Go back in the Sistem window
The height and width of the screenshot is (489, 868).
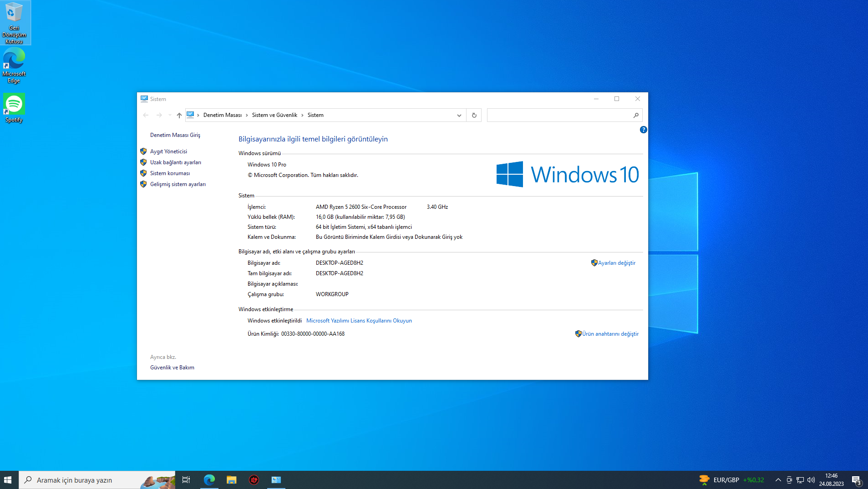click(x=146, y=115)
